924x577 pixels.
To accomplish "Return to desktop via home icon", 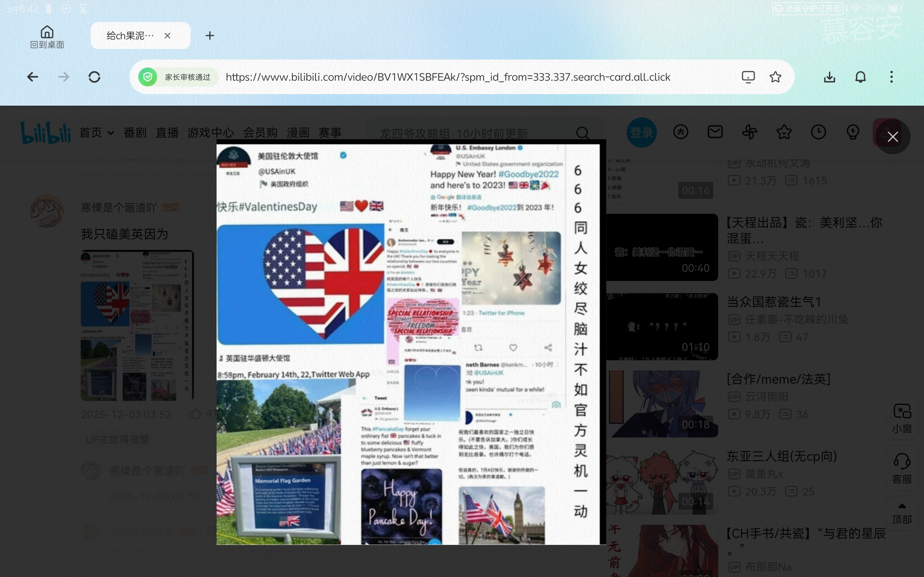I will (x=47, y=37).
